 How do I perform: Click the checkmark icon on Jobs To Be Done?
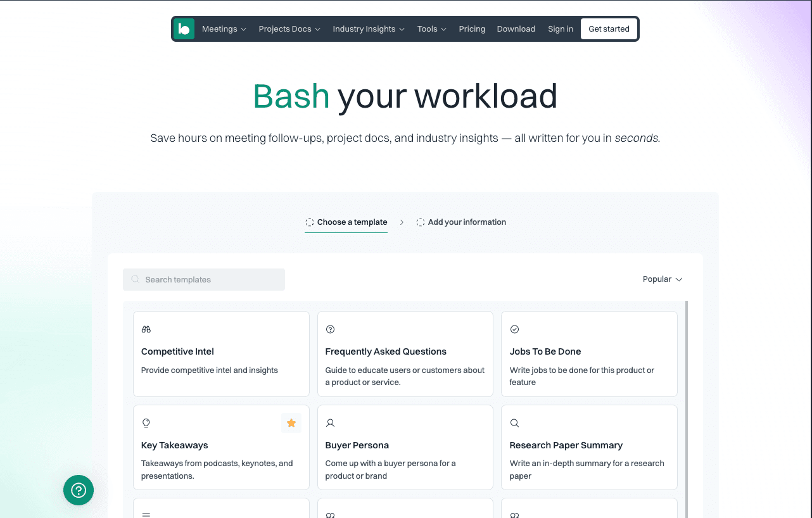pyautogui.click(x=514, y=329)
